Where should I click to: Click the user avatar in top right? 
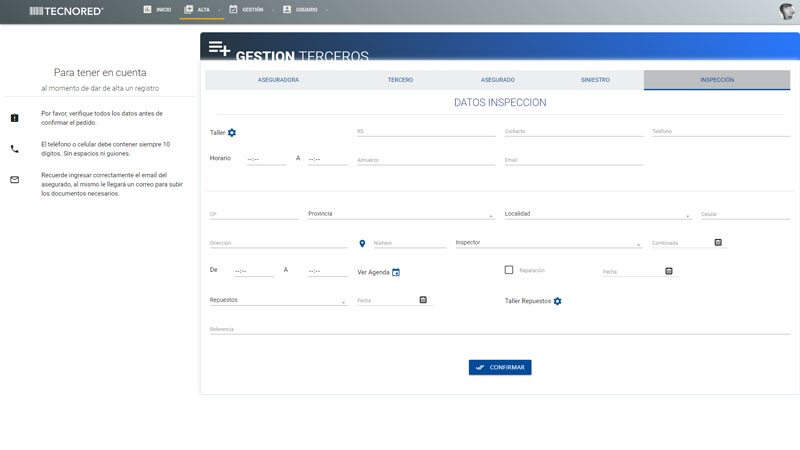click(x=787, y=11)
